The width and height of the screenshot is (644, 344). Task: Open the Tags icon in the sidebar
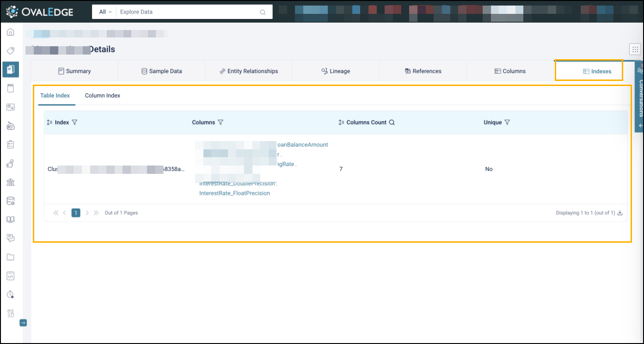coord(11,50)
